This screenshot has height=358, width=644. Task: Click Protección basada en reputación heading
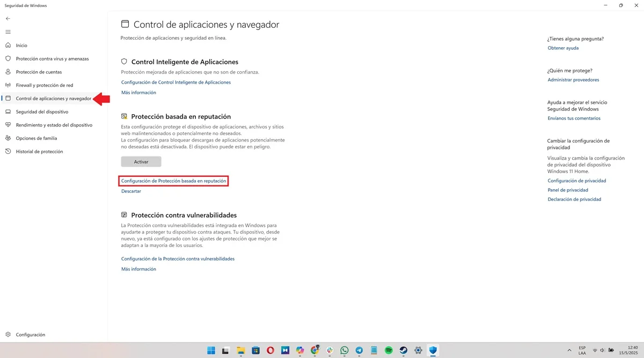[181, 116]
